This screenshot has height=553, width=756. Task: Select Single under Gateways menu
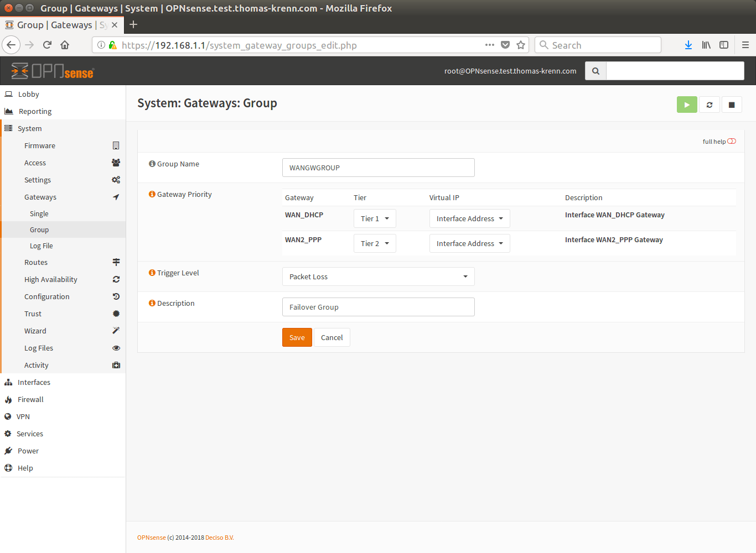tap(39, 213)
